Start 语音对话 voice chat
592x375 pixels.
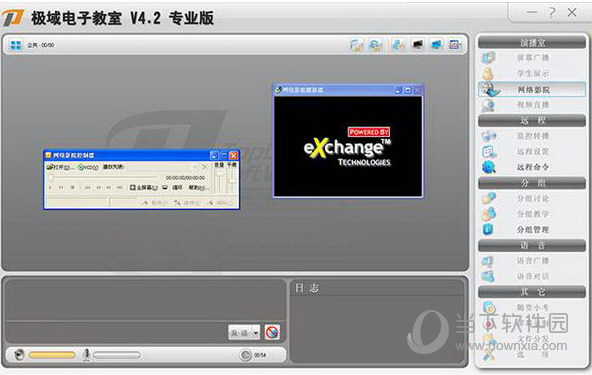point(532,276)
